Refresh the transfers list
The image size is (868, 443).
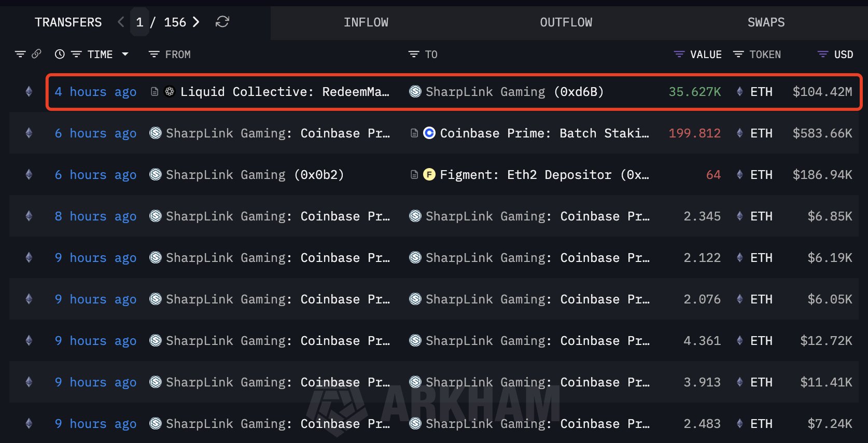tap(222, 22)
